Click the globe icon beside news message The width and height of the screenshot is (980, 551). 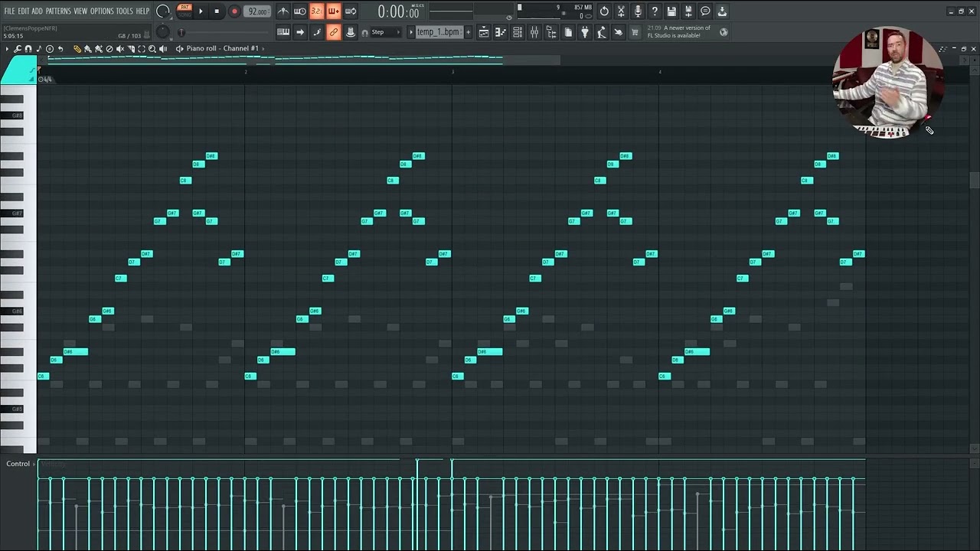[x=724, y=32]
